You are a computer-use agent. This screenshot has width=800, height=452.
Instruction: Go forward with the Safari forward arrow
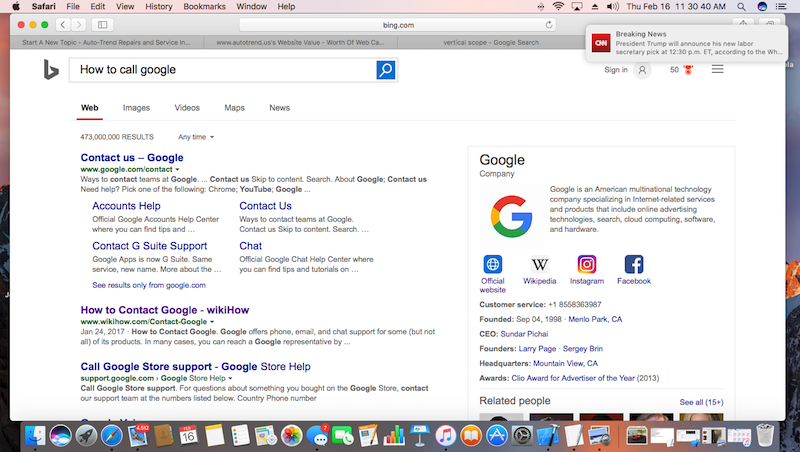tap(78, 24)
